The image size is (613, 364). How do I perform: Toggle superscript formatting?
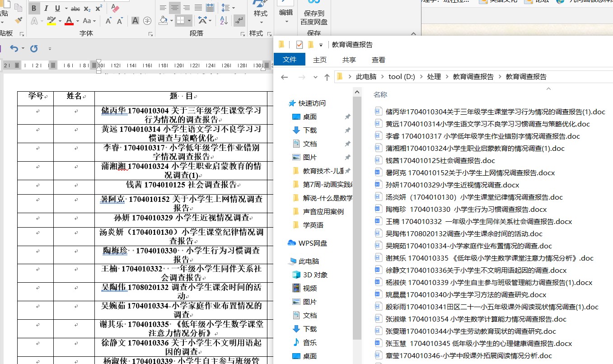pyautogui.click(x=98, y=8)
